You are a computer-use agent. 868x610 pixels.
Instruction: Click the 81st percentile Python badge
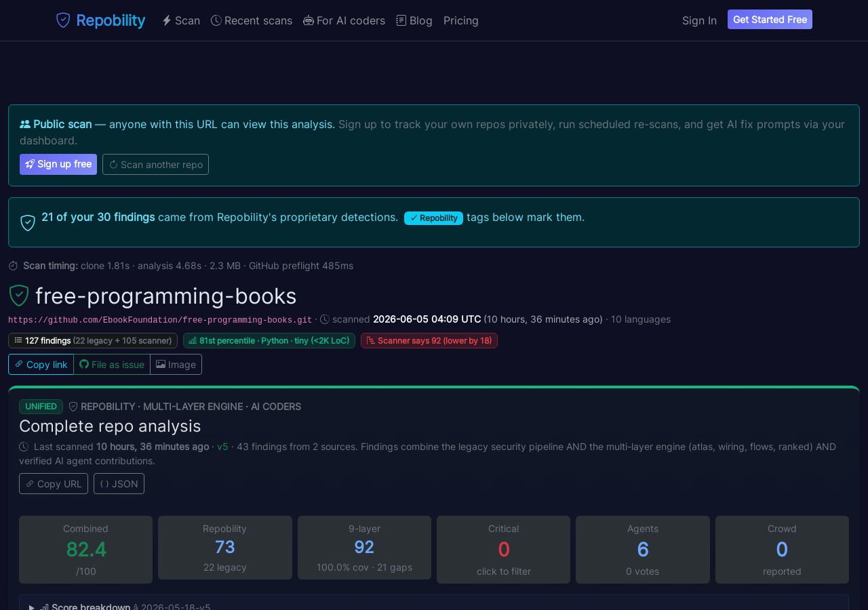click(x=269, y=340)
